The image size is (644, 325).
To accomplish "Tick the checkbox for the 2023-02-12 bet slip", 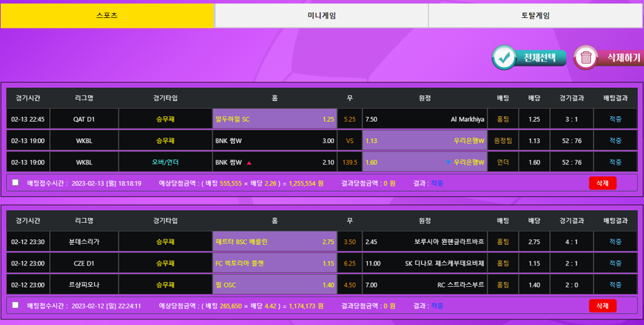I will (15, 306).
